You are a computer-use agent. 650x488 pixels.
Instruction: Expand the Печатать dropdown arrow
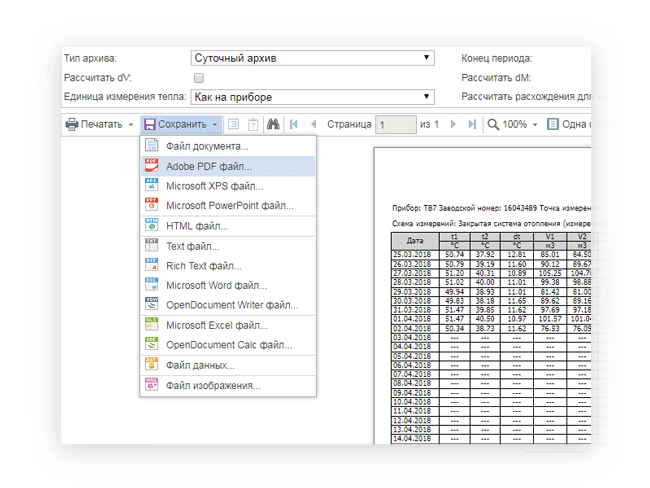pyautogui.click(x=131, y=124)
